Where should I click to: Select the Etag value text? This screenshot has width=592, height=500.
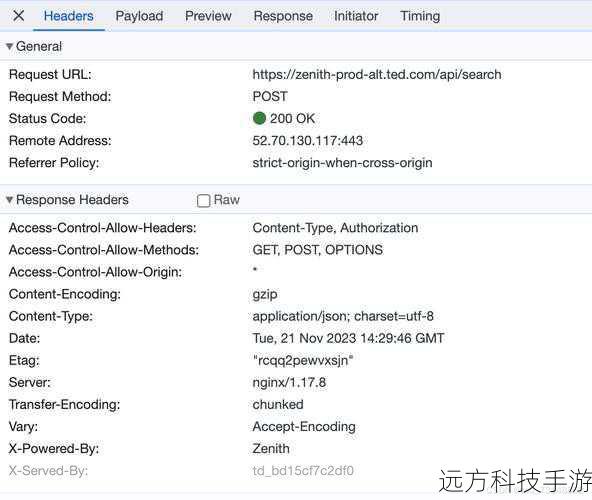[x=303, y=360]
